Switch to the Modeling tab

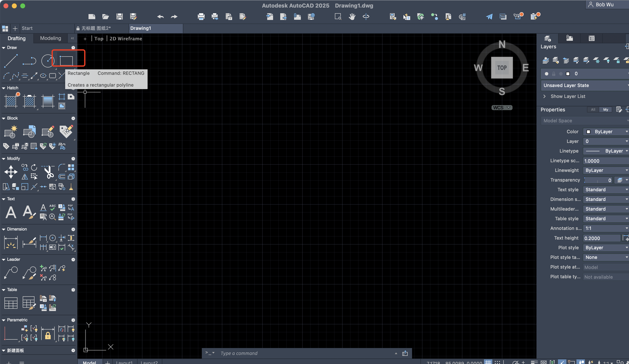click(x=50, y=38)
